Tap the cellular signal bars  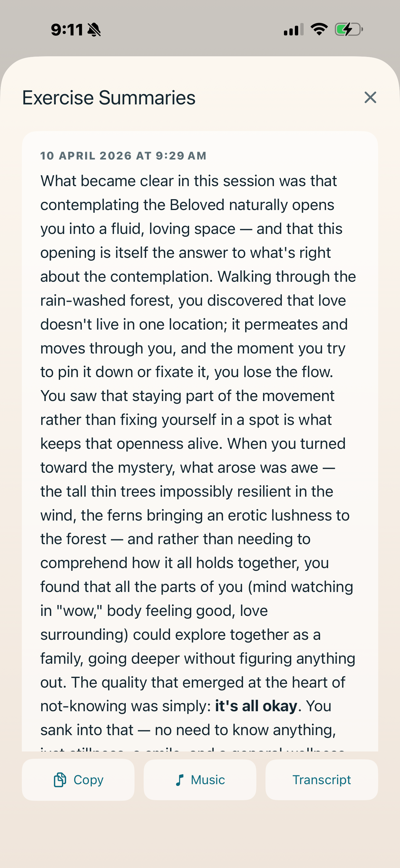294,29
